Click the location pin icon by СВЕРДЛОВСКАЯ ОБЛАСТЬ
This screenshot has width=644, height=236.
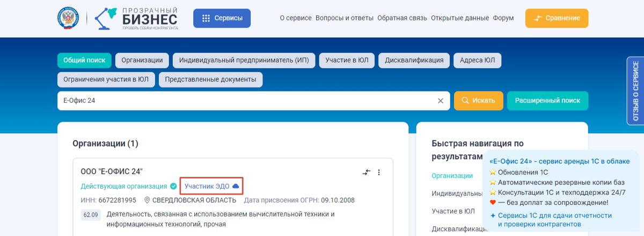[147, 200]
